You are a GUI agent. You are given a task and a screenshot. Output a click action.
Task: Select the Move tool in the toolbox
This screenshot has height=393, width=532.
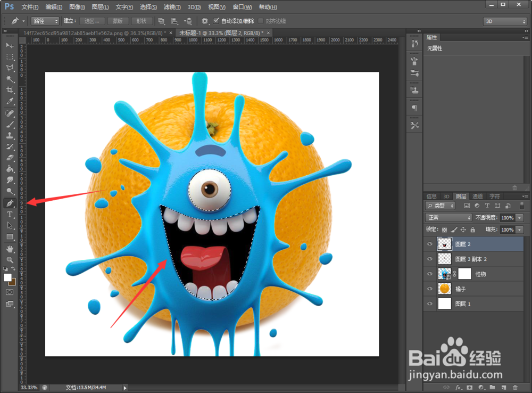tap(10, 45)
